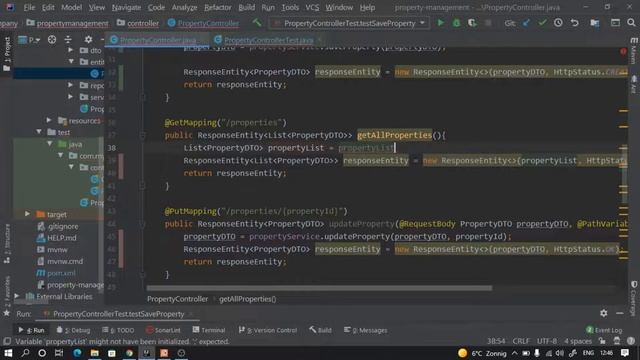Open Build tool window button
The image size is (640, 360).
point(320,330)
